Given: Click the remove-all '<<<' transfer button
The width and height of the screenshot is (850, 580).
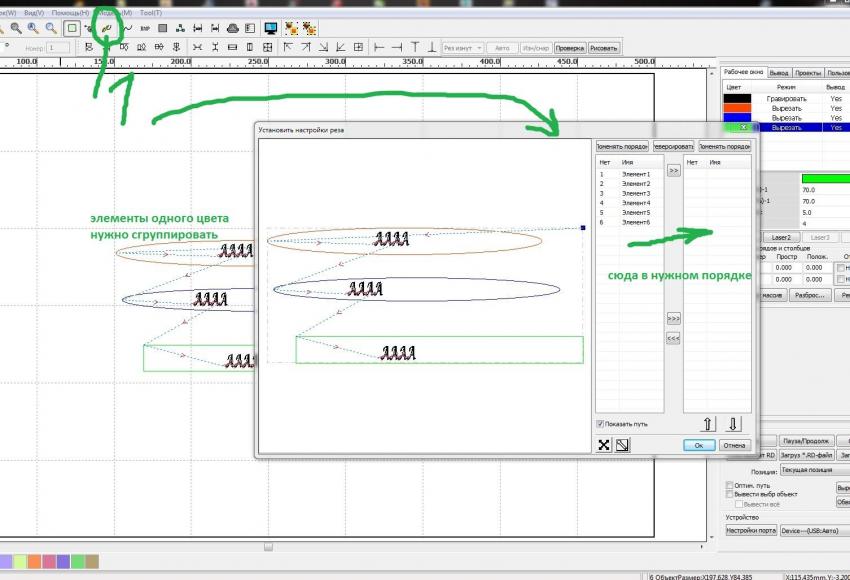Looking at the screenshot, I should point(673,338).
